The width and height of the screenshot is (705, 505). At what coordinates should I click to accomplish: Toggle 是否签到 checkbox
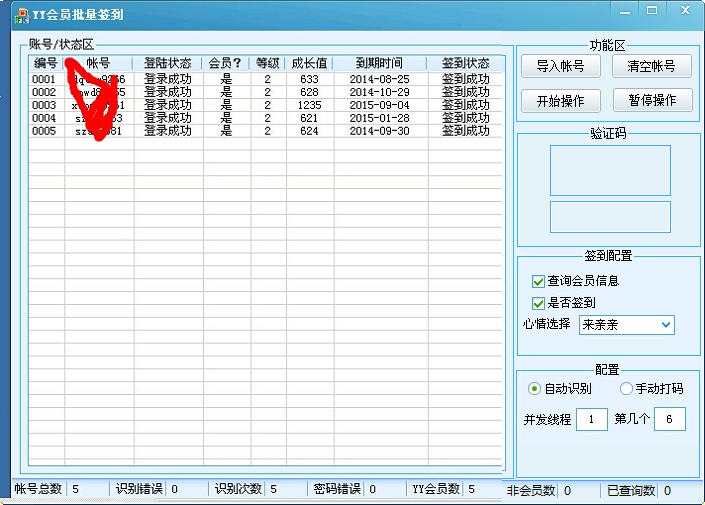click(x=538, y=303)
